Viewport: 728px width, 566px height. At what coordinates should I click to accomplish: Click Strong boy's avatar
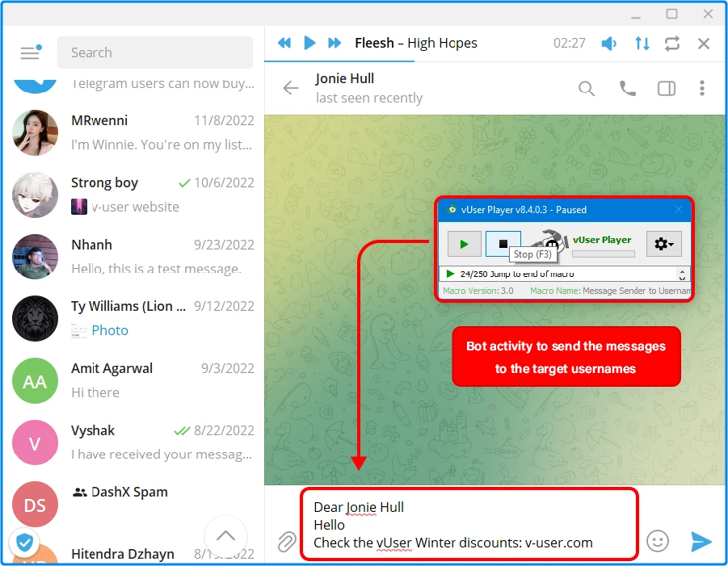pos(36,195)
